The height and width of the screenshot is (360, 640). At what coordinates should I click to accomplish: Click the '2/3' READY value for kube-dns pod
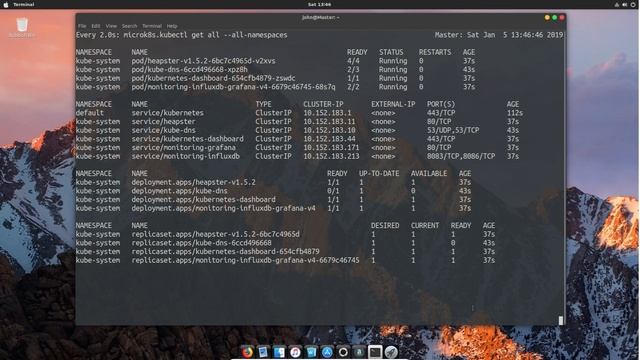(353, 70)
